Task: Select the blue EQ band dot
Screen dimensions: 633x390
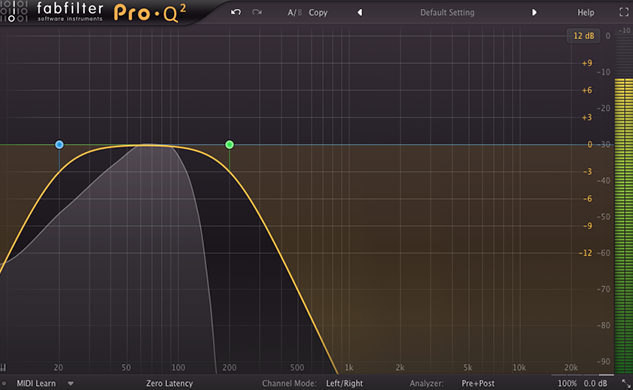Action: coord(59,145)
